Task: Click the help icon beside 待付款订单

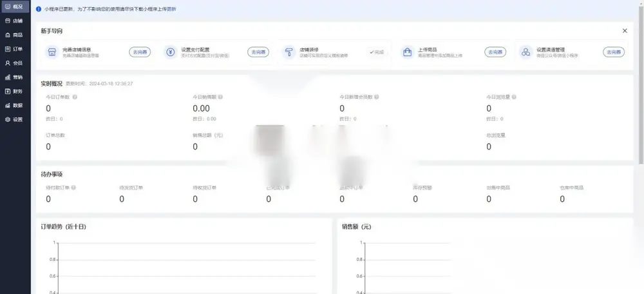Action: 73,188
